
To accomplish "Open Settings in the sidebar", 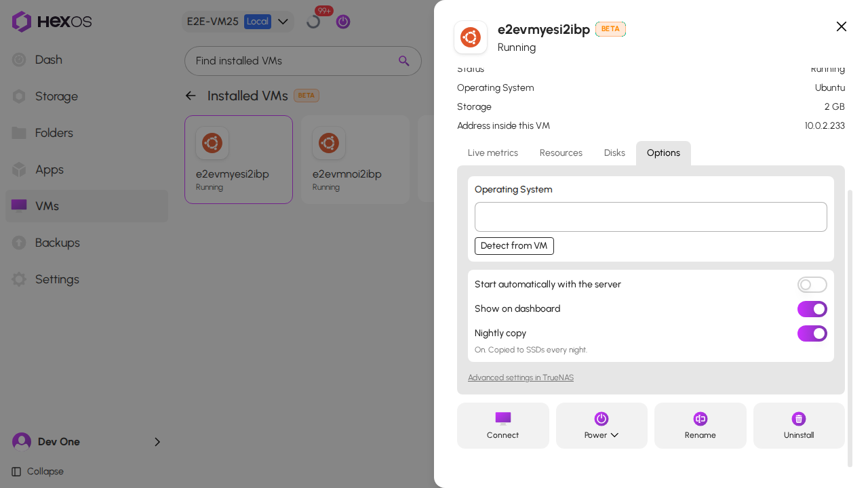I will [87, 279].
